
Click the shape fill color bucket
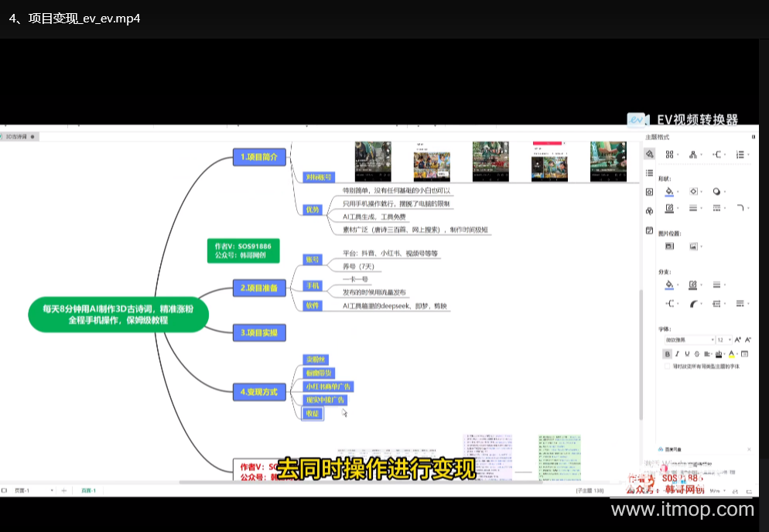click(669, 191)
